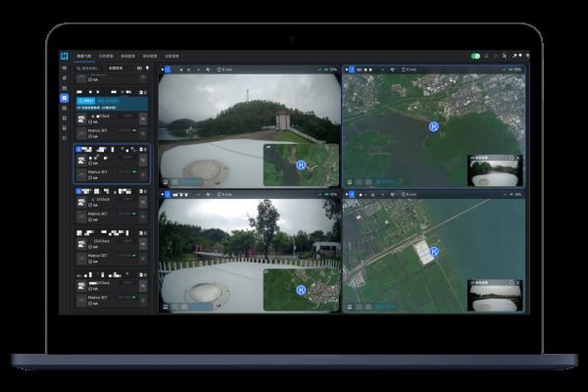588x392 pixels.
Task: Switch to the second top navigation tab
Action: point(106,56)
